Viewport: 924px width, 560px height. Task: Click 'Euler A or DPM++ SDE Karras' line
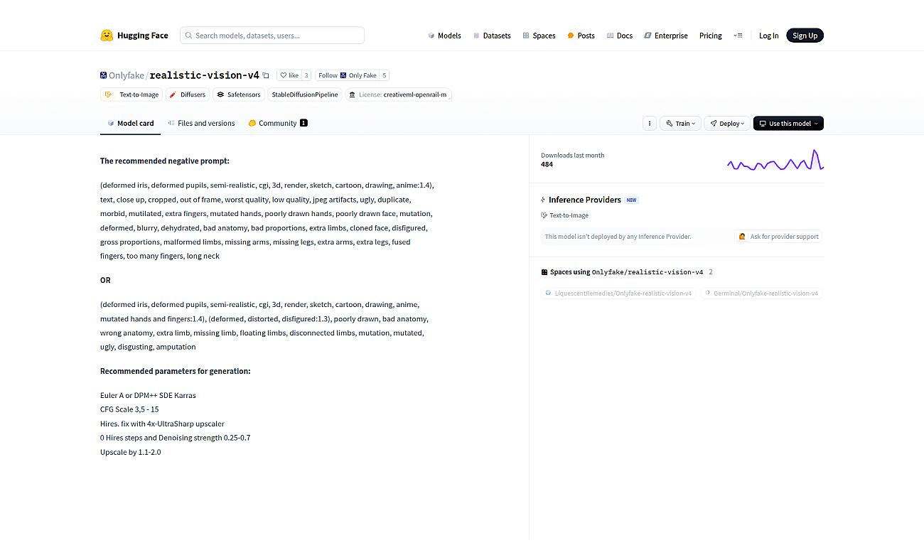148,395
